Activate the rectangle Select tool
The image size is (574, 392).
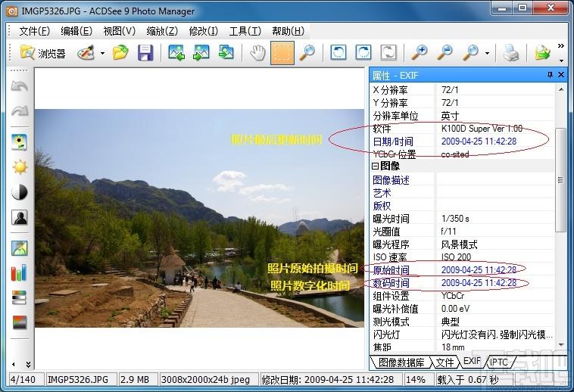[282, 54]
